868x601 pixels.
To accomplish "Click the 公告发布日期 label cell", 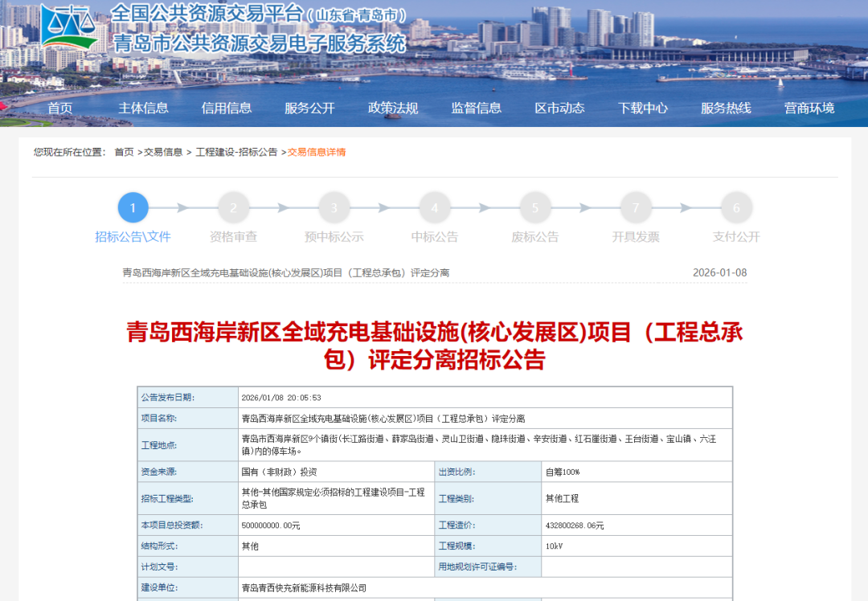I will pos(187,398).
